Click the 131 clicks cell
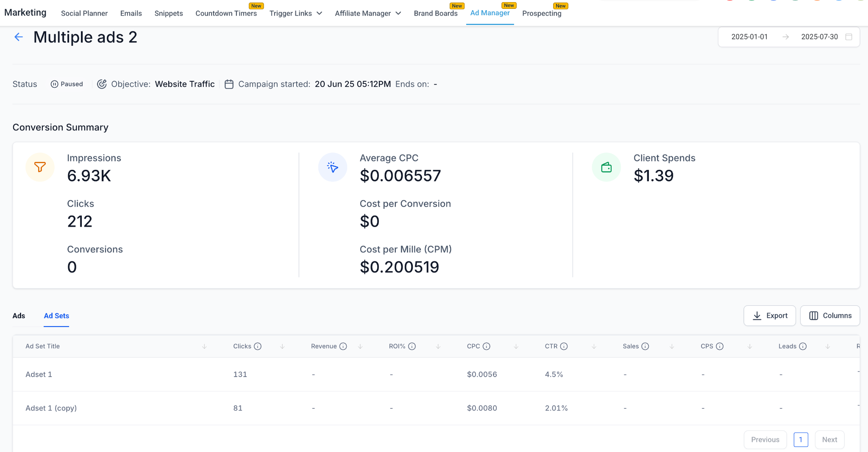 coord(240,374)
